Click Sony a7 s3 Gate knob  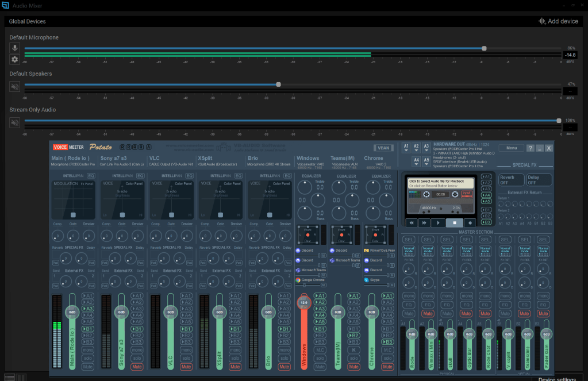(x=122, y=236)
